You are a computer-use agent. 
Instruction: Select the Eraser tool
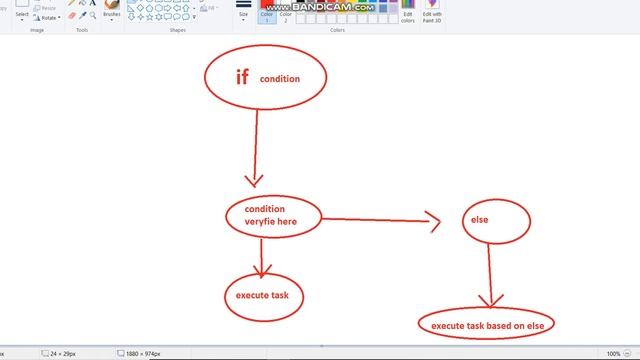[x=72, y=16]
